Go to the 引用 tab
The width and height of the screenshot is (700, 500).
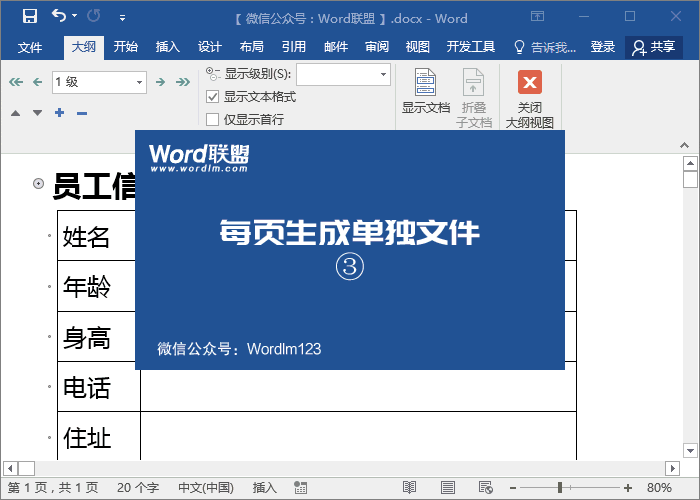click(294, 47)
